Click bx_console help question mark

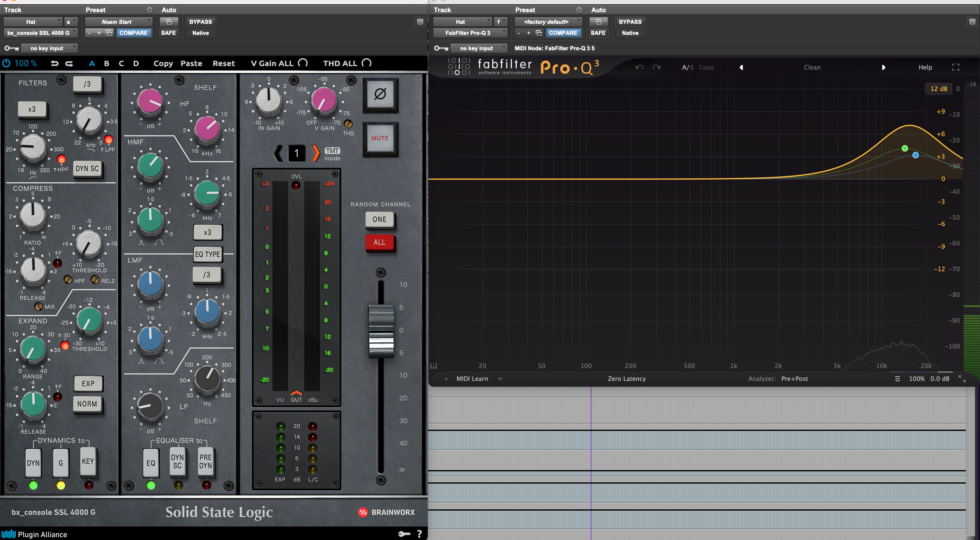(x=419, y=534)
